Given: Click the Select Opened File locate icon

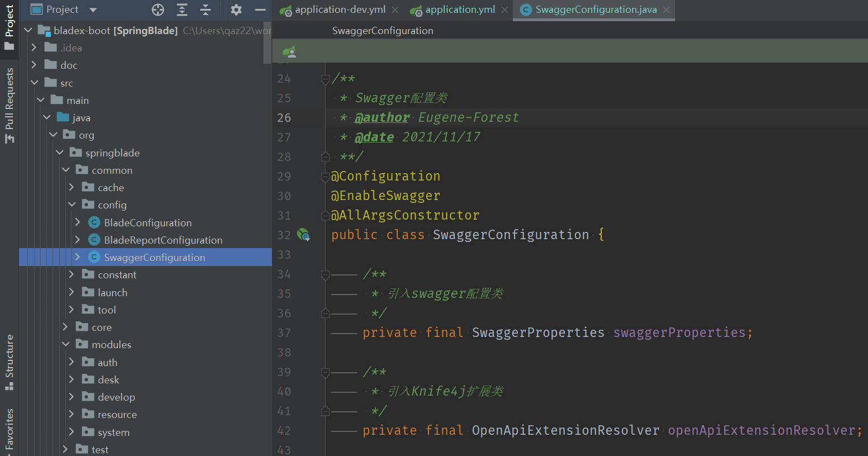Looking at the screenshot, I should tap(158, 9).
